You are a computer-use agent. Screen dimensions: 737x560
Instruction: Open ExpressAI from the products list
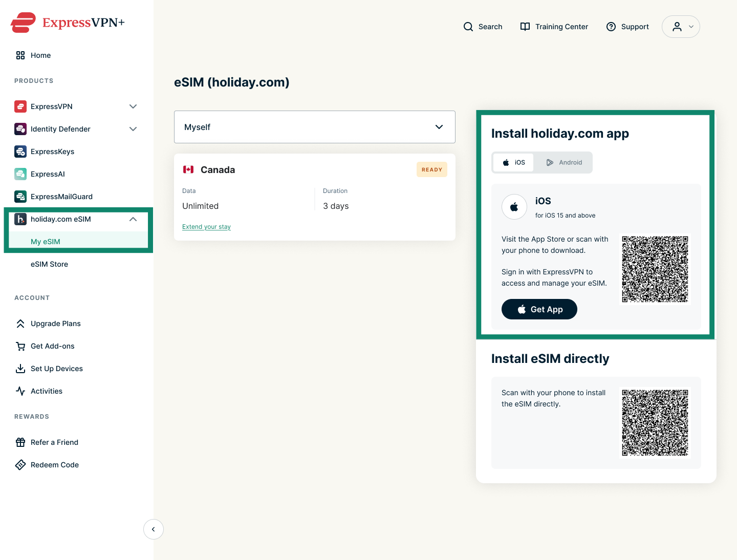coord(48,174)
